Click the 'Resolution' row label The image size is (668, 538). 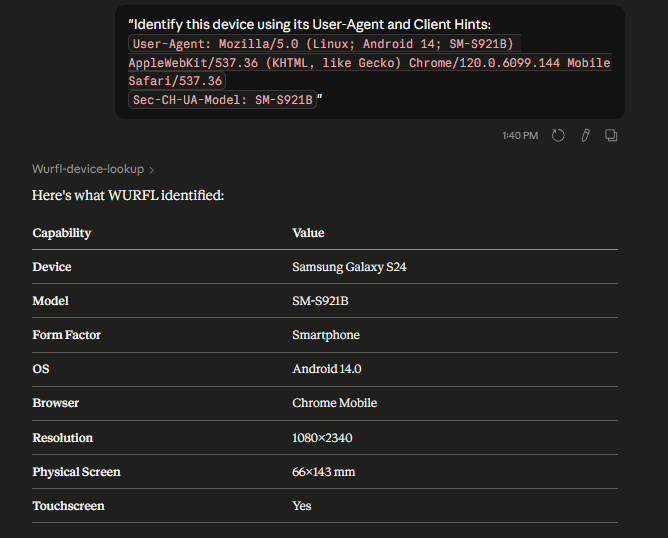[63, 438]
